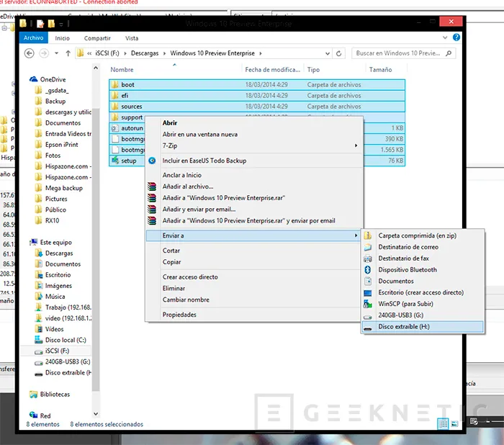Click navigation pane scroll up arrow
Screen dimensions: 504x445
[x=96, y=68]
